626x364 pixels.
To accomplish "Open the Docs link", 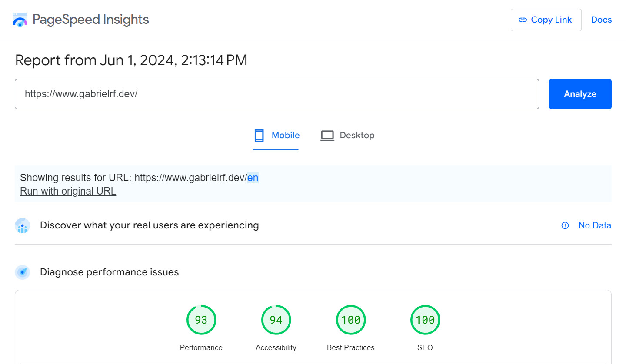I will coord(601,20).
